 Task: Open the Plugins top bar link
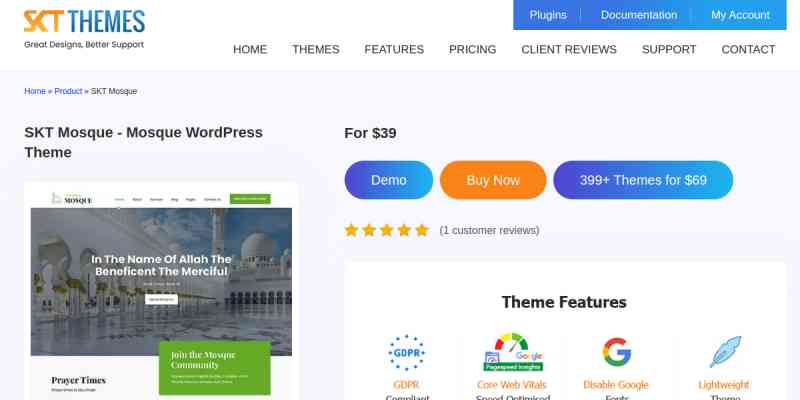click(x=547, y=15)
